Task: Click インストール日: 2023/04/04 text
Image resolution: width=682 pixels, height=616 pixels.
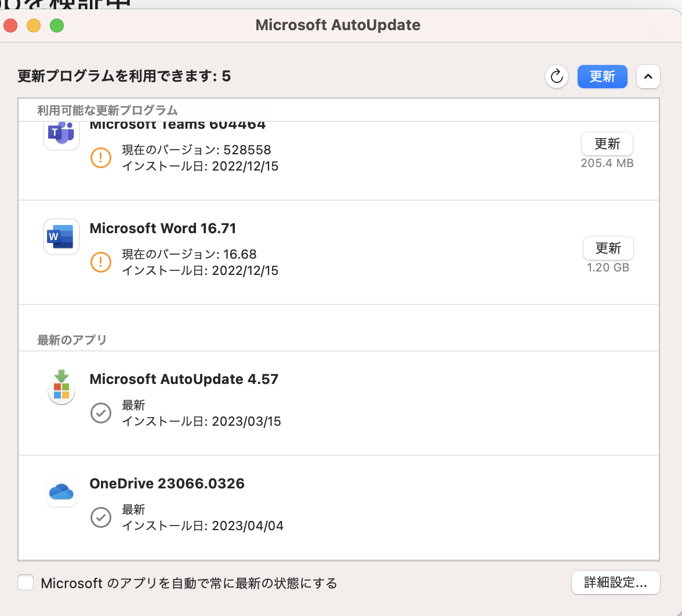Action: [203, 526]
